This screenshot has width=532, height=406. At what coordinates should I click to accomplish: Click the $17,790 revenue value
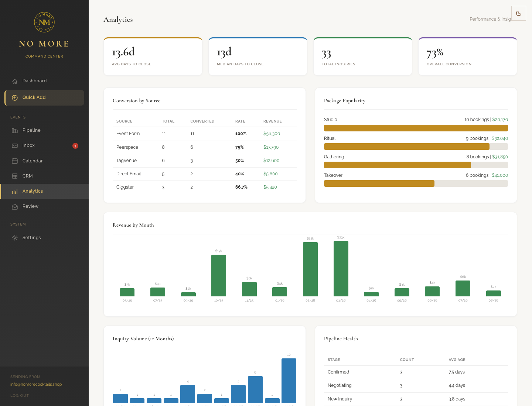click(271, 147)
